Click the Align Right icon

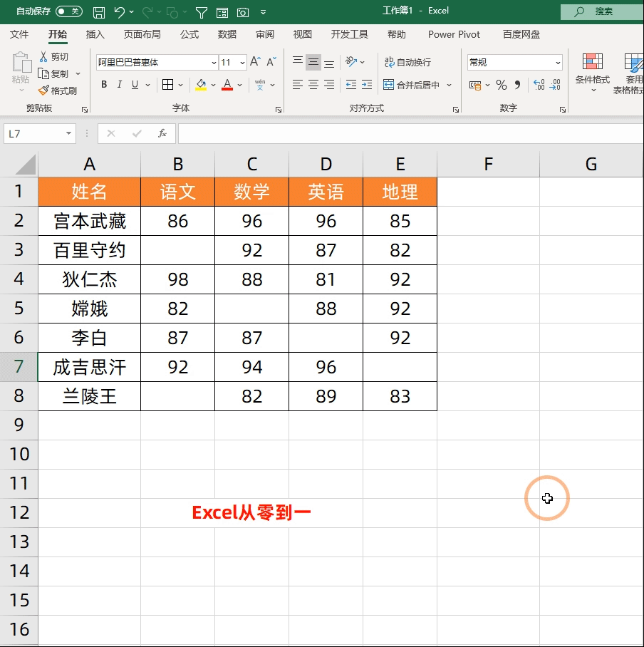[x=329, y=85]
